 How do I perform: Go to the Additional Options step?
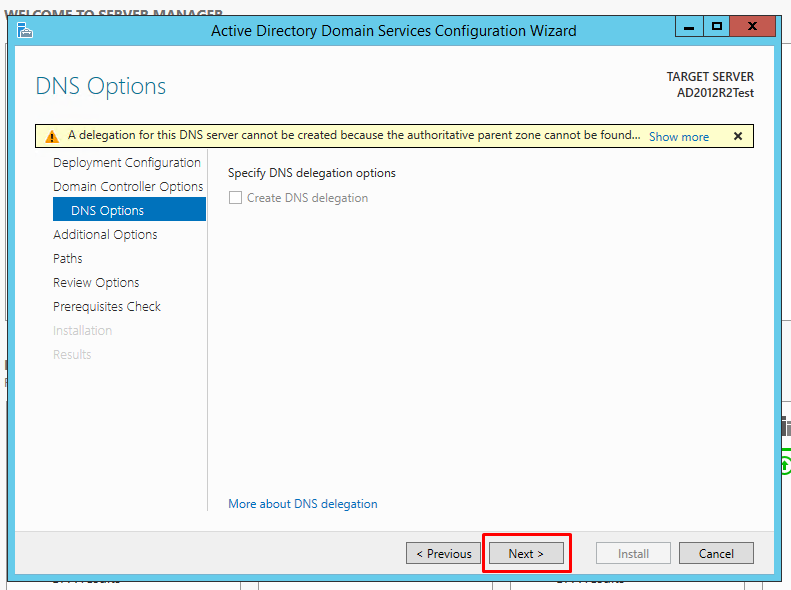(x=105, y=234)
